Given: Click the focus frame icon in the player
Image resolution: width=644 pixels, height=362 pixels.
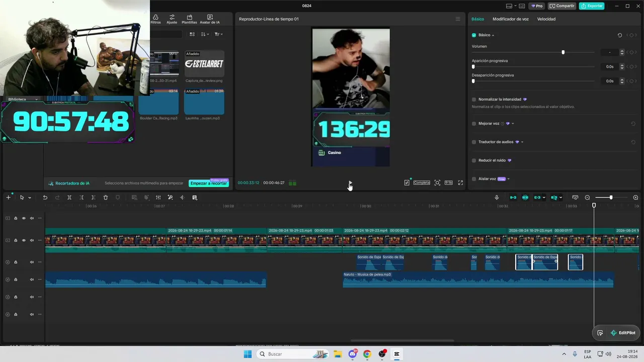Looking at the screenshot, I should coord(437,183).
